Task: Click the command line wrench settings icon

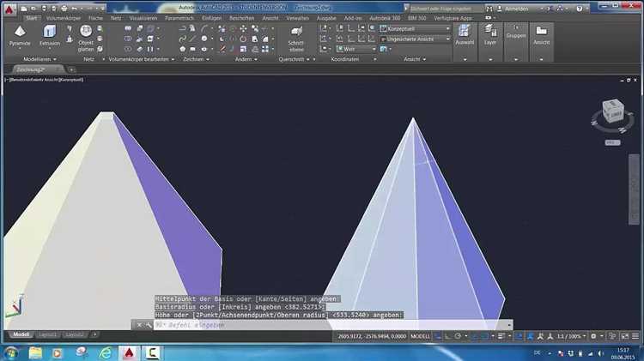Action: click(149, 325)
